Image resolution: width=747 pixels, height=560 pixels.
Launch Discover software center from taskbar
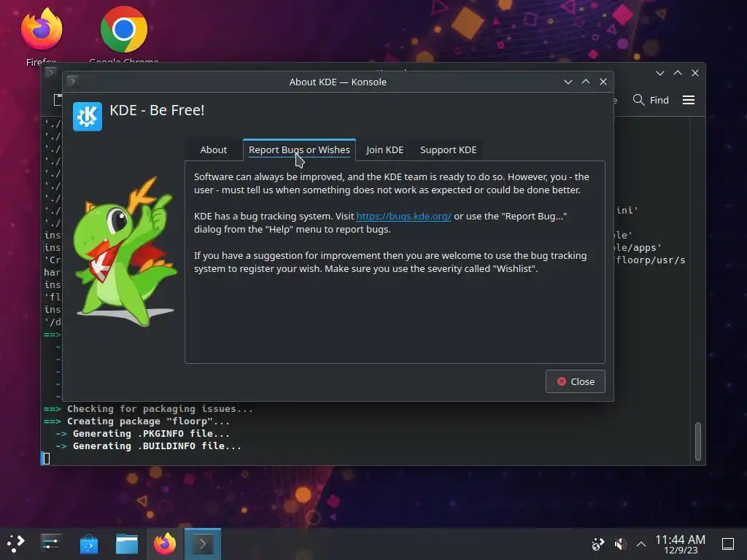click(x=88, y=543)
